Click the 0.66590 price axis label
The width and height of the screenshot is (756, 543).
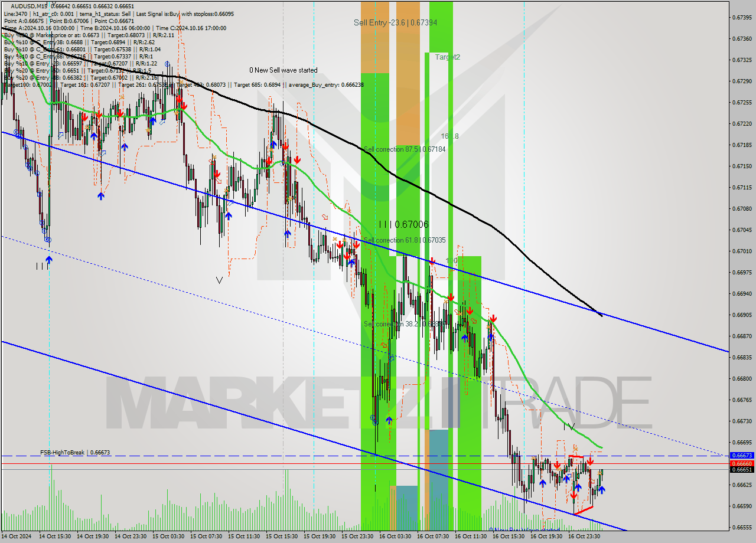742,506
